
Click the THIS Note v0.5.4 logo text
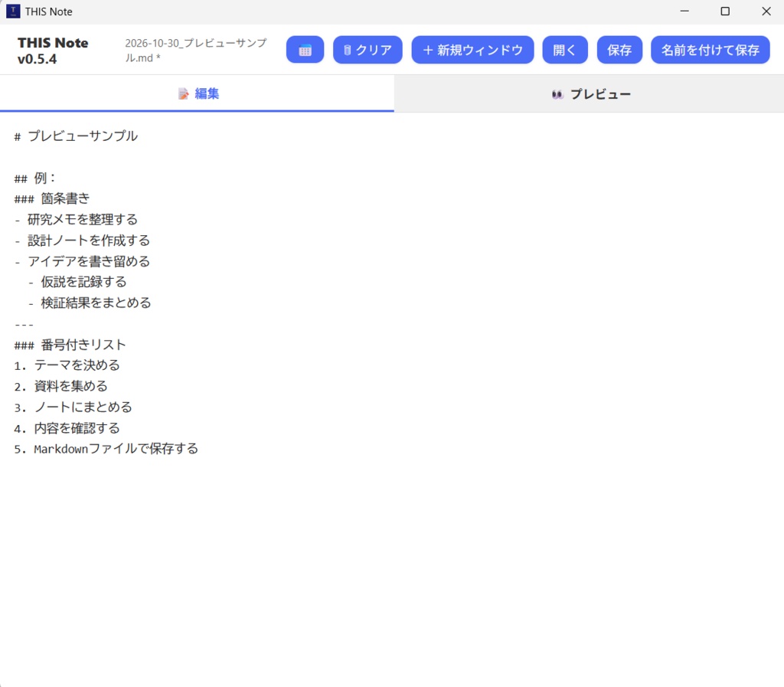click(53, 51)
